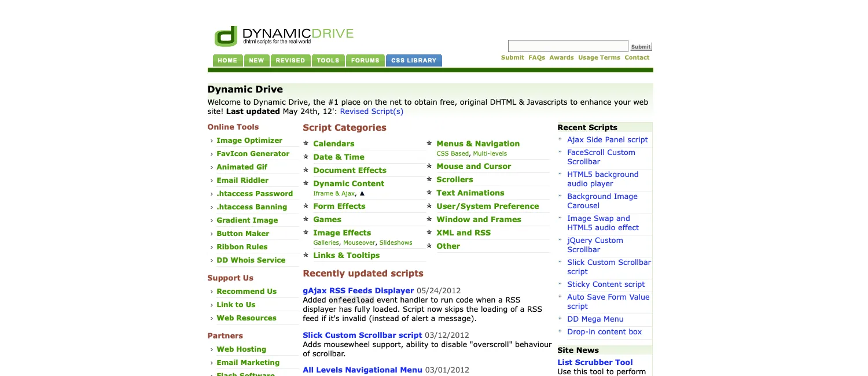The height and width of the screenshot is (376, 868).
Task: Browse the Calendars script category
Action: (x=334, y=144)
